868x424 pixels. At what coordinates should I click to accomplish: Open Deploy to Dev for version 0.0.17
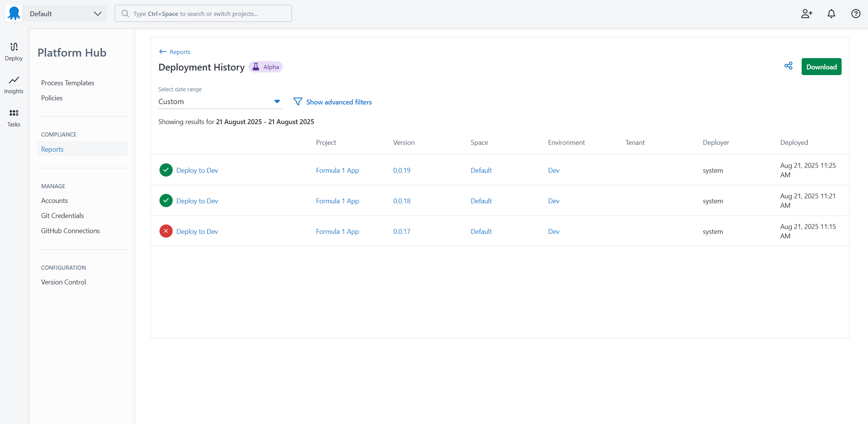tap(197, 231)
